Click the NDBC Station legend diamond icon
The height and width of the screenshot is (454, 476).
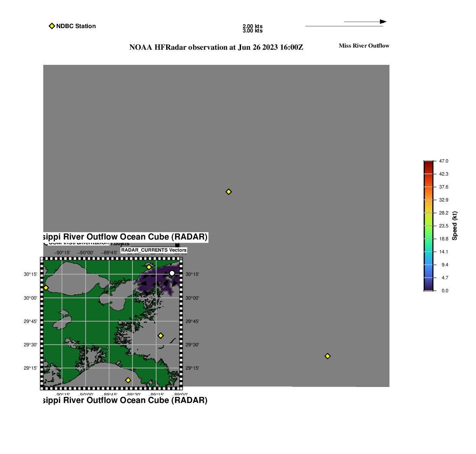52,26
